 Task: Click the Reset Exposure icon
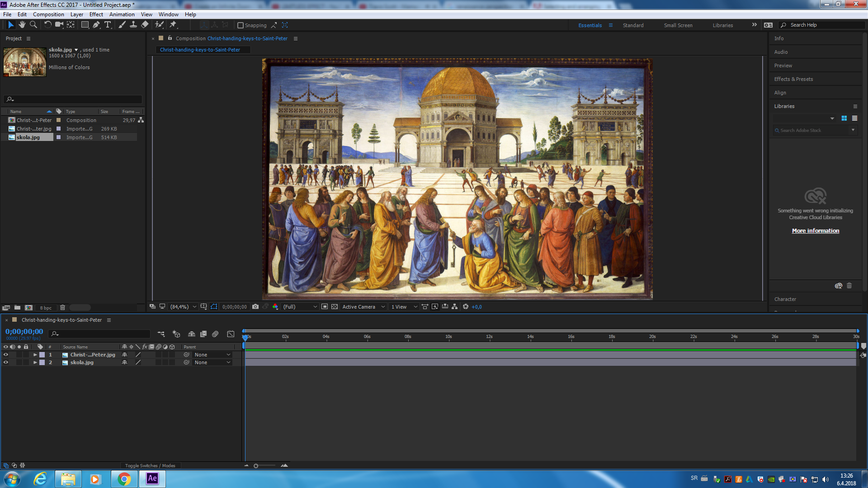pyautogui.click(x=466, y=307)
